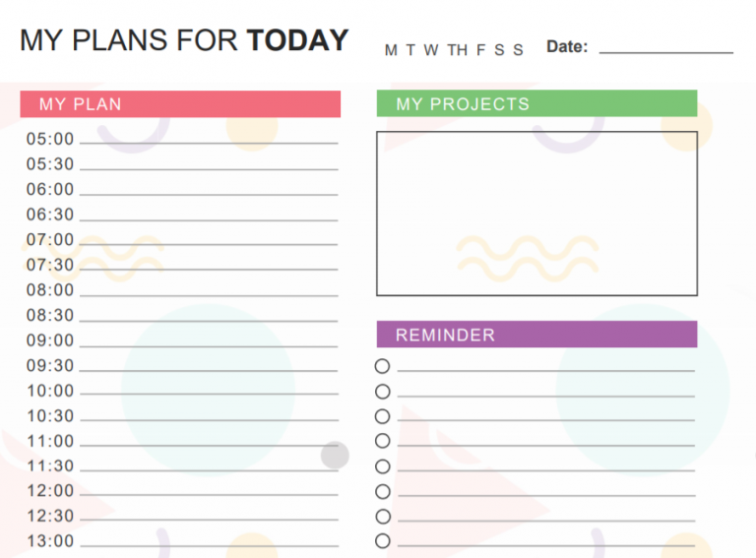Check the first reminder circle

point(382,366)
